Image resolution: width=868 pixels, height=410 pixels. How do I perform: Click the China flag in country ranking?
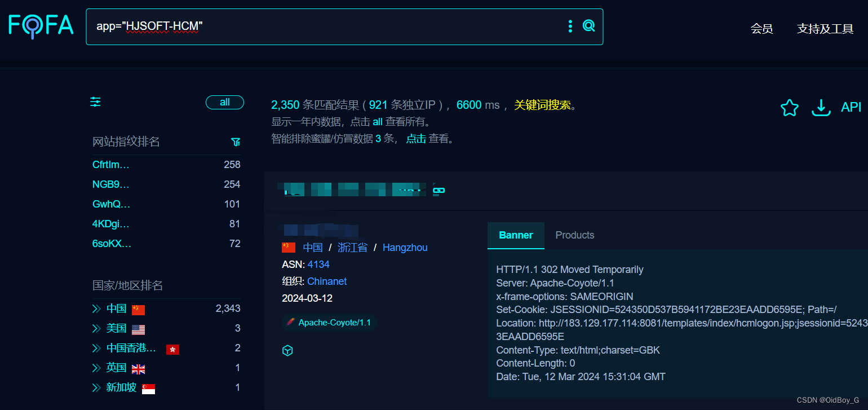(138, 310)
